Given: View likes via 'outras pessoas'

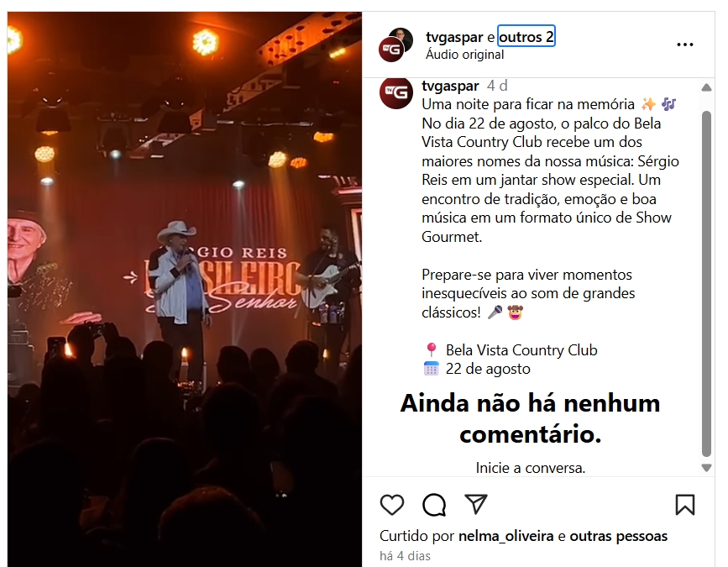Looking at the screenshot, I should coord(619,536).
